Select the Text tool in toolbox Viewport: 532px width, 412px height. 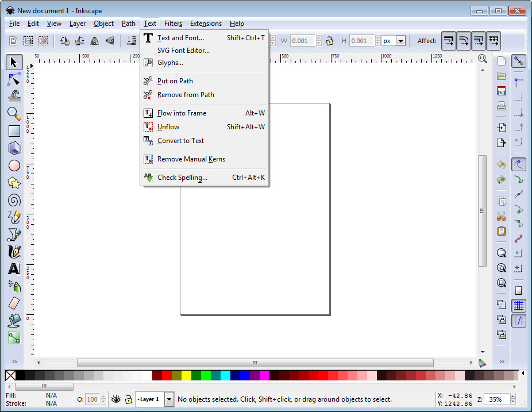click(14, 269)
